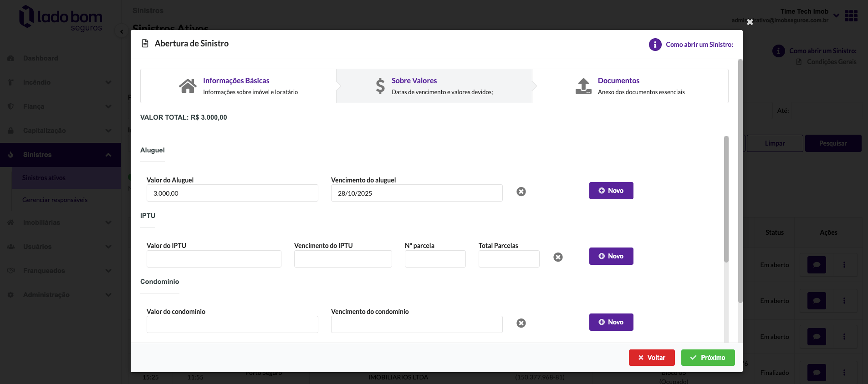
Task: Expand the Franqueados sidebar menu
Action: coord(61,271)
